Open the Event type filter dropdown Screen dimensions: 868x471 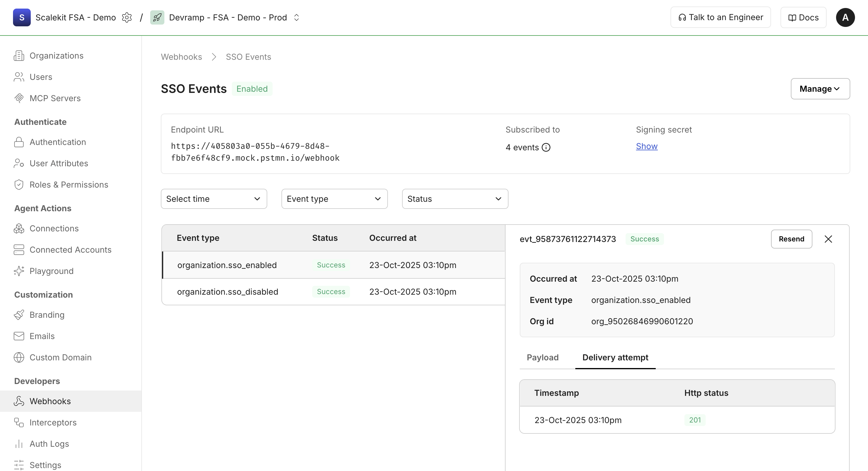334,199
